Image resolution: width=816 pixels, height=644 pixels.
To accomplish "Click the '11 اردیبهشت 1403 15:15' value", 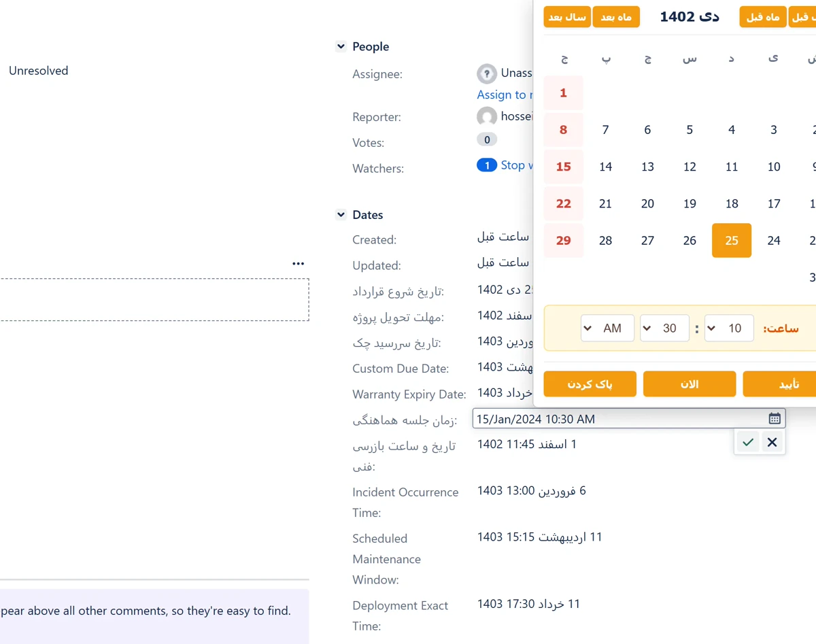I will pyautogui.click(x=539, y=537).
